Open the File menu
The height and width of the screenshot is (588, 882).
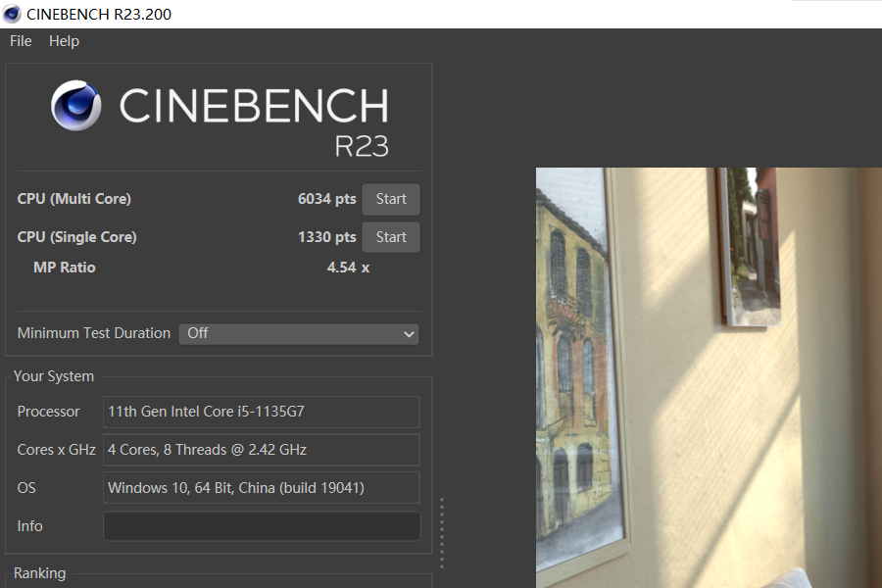pos(21,41)
